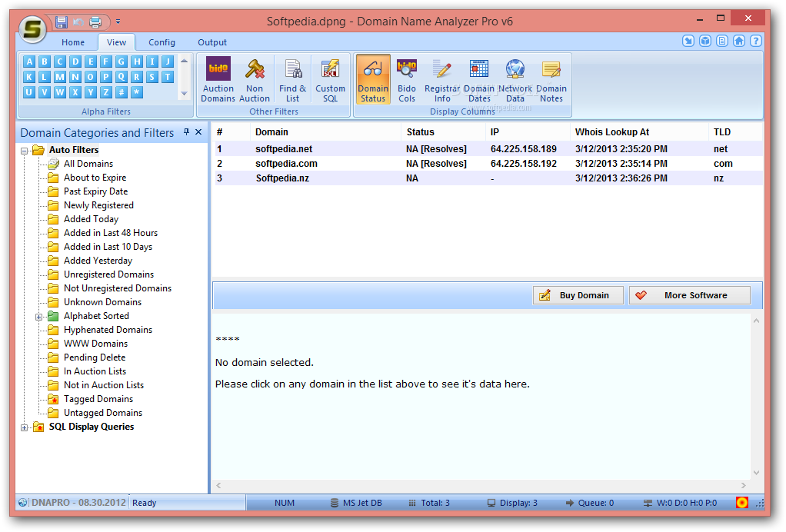Image resolution: width=786 pixels, height=532 pixels.
Task: Click the cube icon in top-right corner
Action: (704, 41)
